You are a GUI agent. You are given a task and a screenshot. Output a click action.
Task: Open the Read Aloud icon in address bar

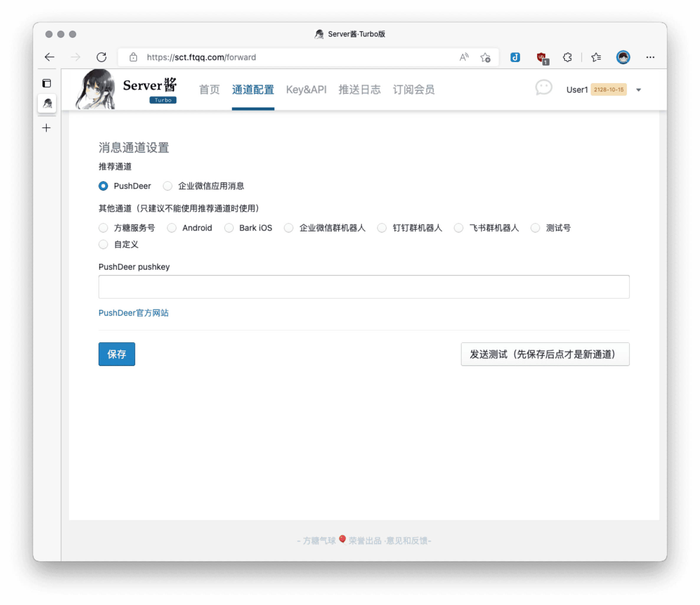point(464,57)
